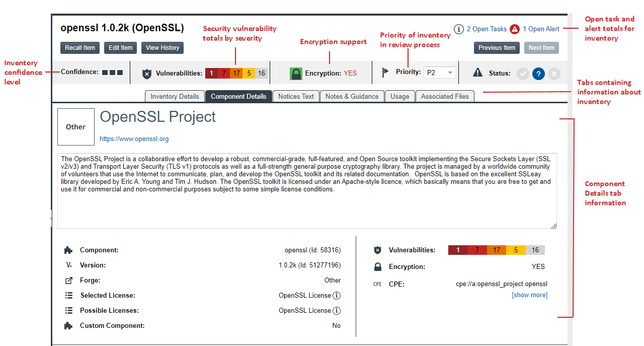Image resolution: width=644 pixels, height=346 pixels.
Task: Open the openssl.org project link
Action: click(134, 139)
